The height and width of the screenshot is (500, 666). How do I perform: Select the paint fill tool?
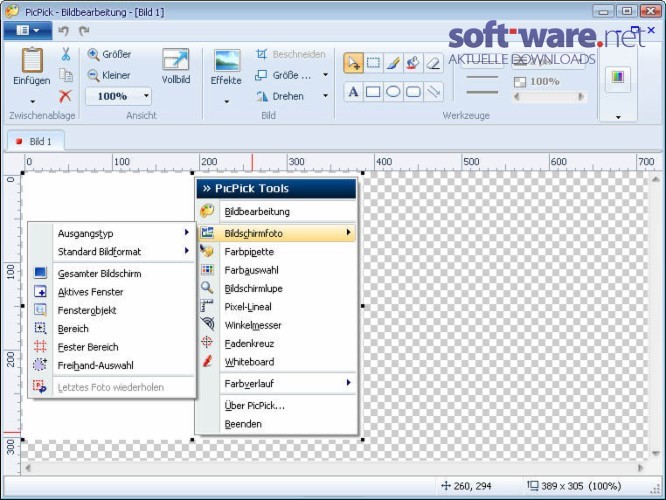(413, 63)
